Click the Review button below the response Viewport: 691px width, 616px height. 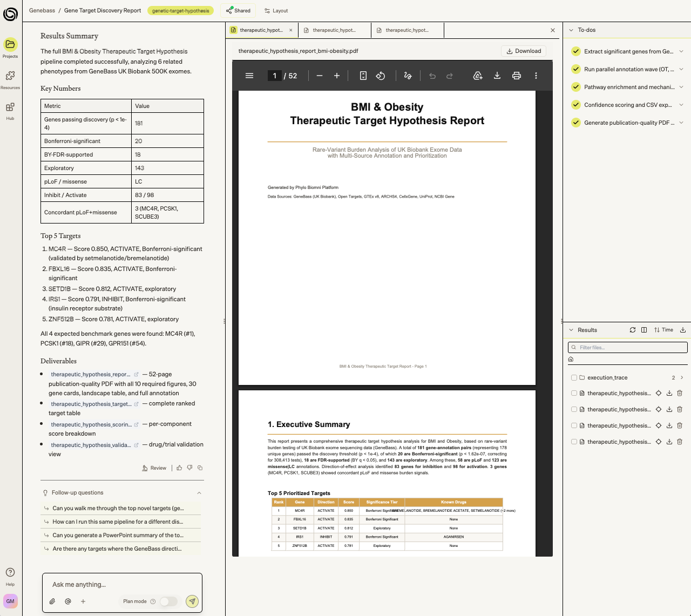pos(154,468)
